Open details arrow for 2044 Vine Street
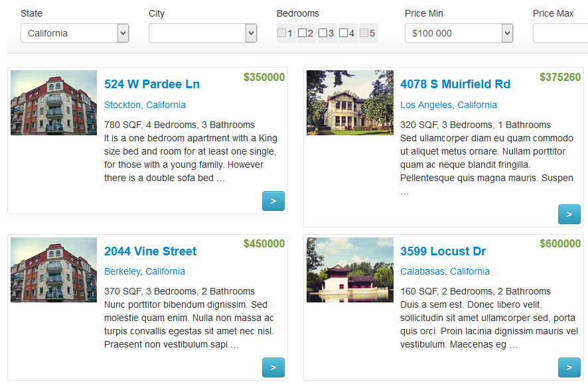The width and height of the screenshot is (588, 392). click(x=273, y=367)
